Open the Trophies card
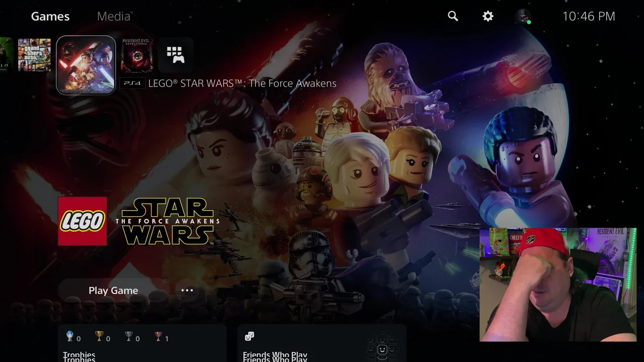 (x=142, y=343)
